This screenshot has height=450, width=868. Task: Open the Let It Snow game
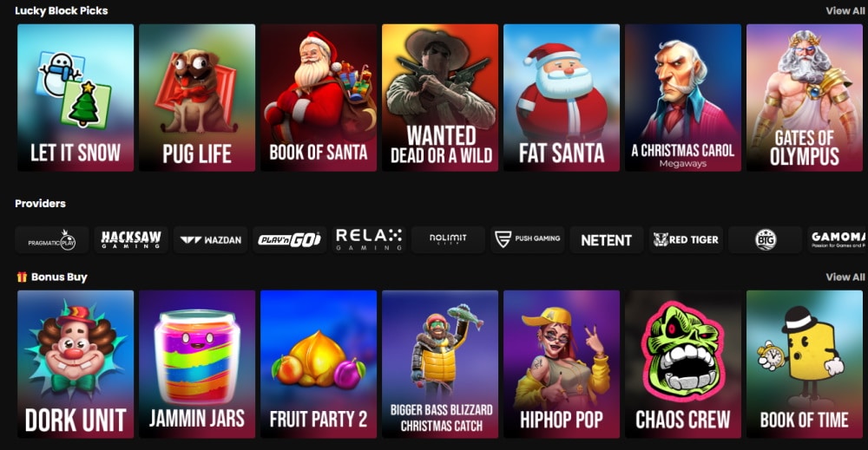[76, 97]
